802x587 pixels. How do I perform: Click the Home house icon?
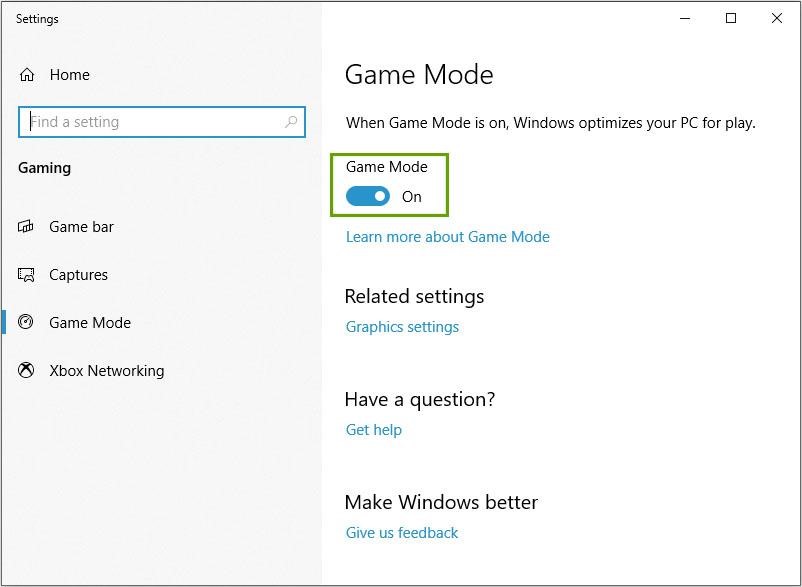[27, 75]
